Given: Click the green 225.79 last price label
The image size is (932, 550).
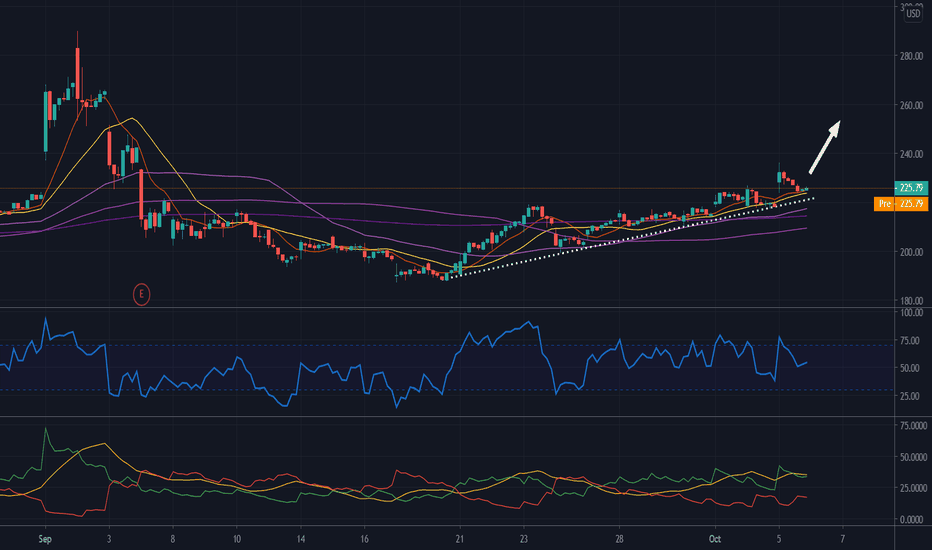Looking at the screenshot, I should 911,188.
